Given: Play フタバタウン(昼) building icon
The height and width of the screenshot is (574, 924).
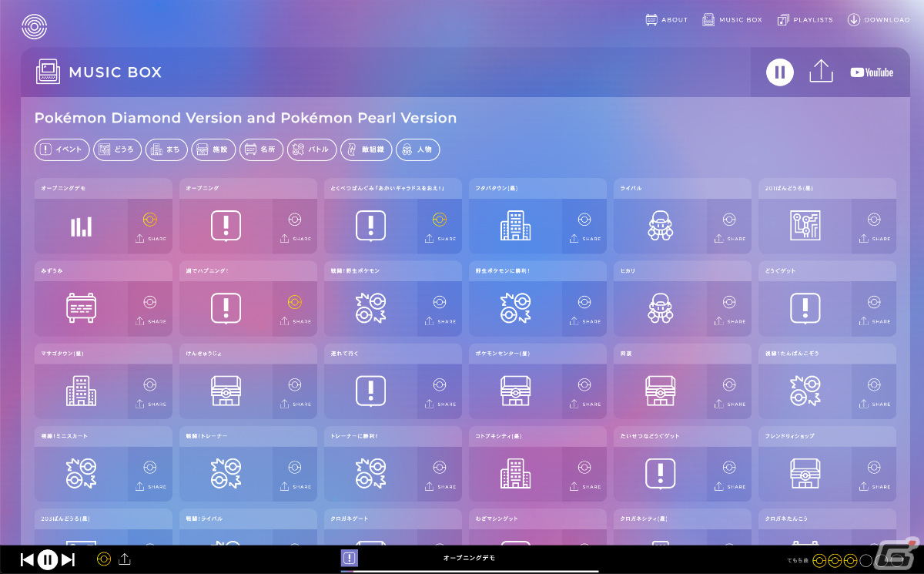Looking at the screenshot, I should click(x=515, y=227).
